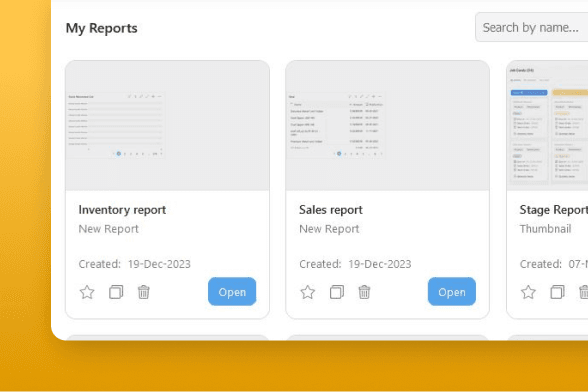Duplicate the Stage Report

pos(557,292)
